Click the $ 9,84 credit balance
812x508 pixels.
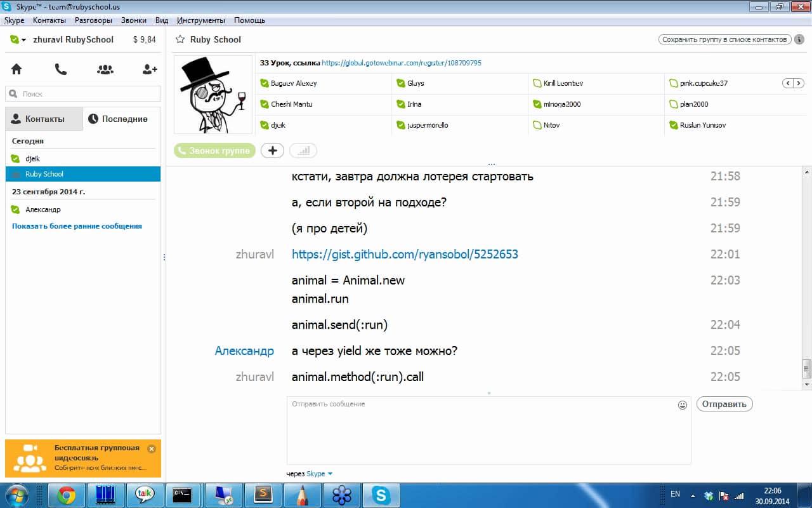click(144, 39)
